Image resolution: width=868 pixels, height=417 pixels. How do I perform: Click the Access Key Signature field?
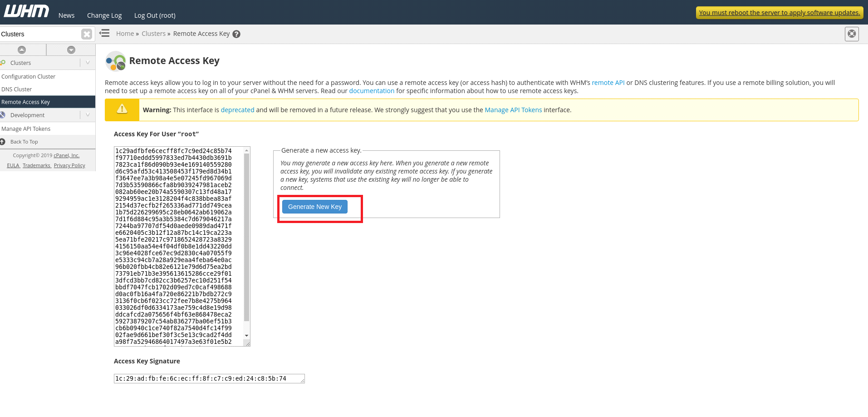click(209, 378)
